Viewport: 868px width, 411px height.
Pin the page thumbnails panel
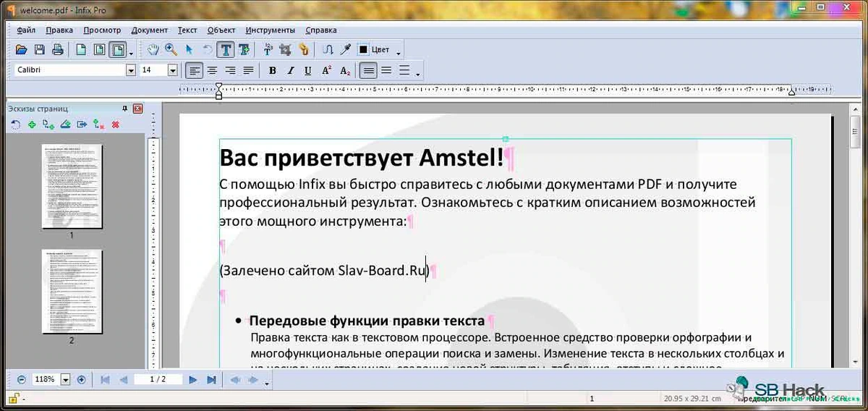pyautogui.click(x=124, y=109)
